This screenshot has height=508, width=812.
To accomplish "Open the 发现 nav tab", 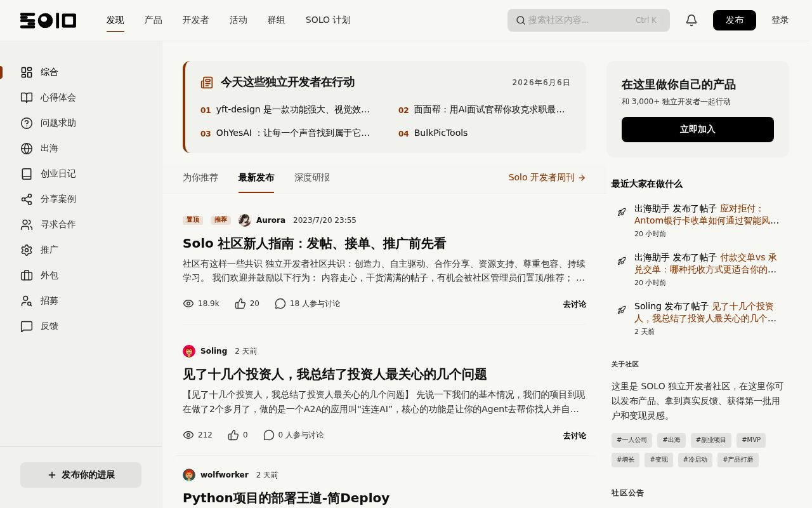I will coord(115,20).
